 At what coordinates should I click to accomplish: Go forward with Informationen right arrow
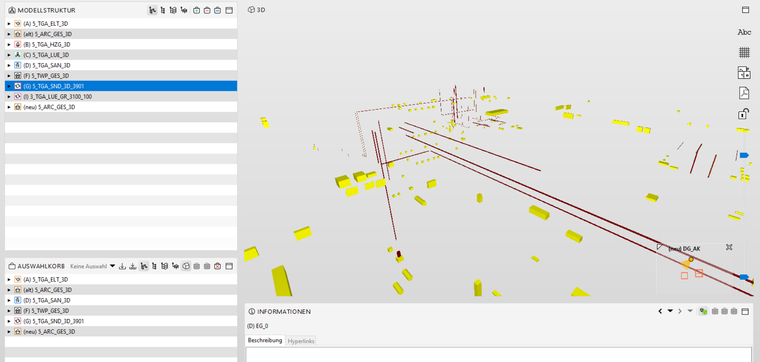click(x=680, y=311)
